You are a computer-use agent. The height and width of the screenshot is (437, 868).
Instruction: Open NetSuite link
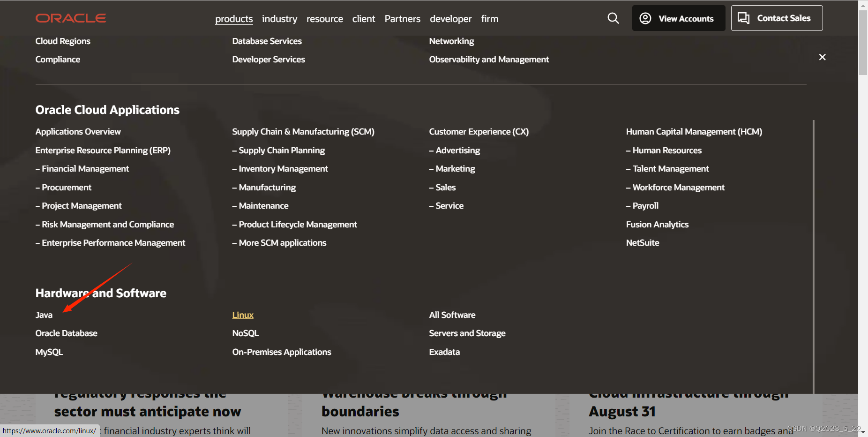643,243
